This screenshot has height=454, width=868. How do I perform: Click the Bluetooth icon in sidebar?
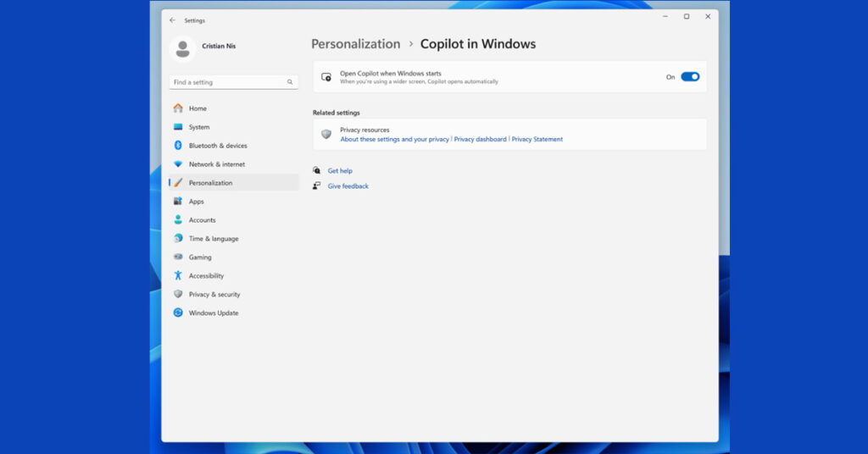(178, 146)
